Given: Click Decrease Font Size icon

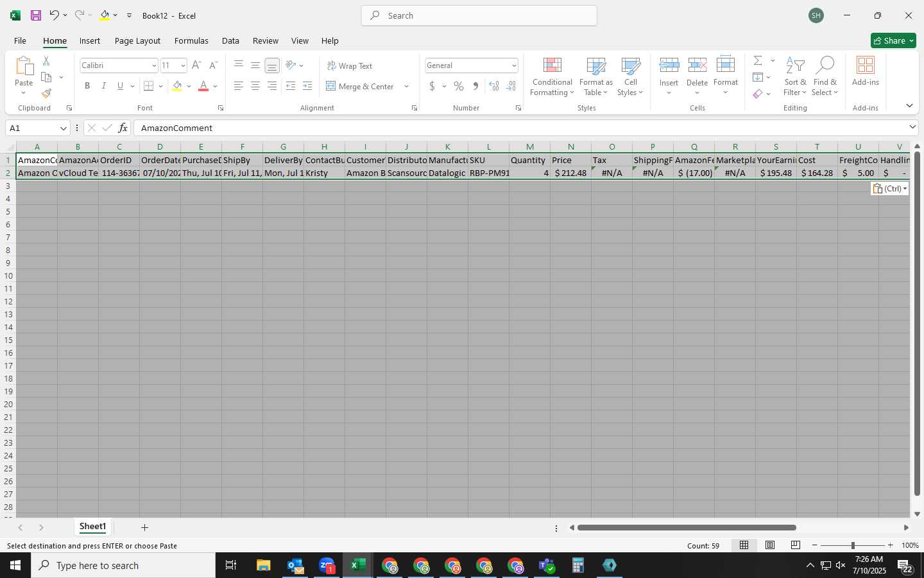Looking at the screenshot, I should point(214,66).
